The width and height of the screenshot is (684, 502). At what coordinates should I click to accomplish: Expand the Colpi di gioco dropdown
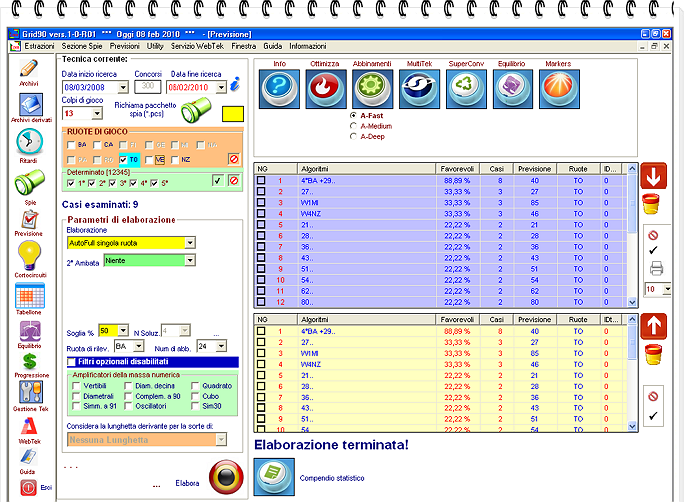[x=96, y=113]
